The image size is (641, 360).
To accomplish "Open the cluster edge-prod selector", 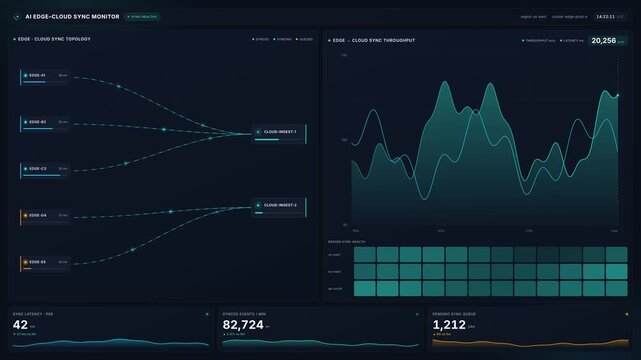I will pos(569,17).
